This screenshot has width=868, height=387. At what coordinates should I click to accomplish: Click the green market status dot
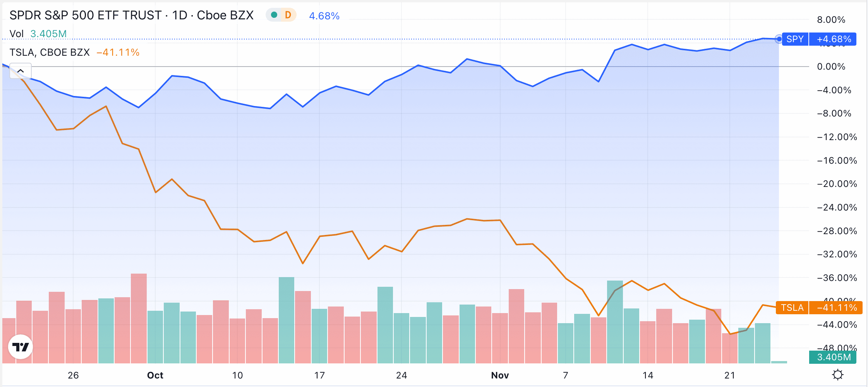click(274, 15)
